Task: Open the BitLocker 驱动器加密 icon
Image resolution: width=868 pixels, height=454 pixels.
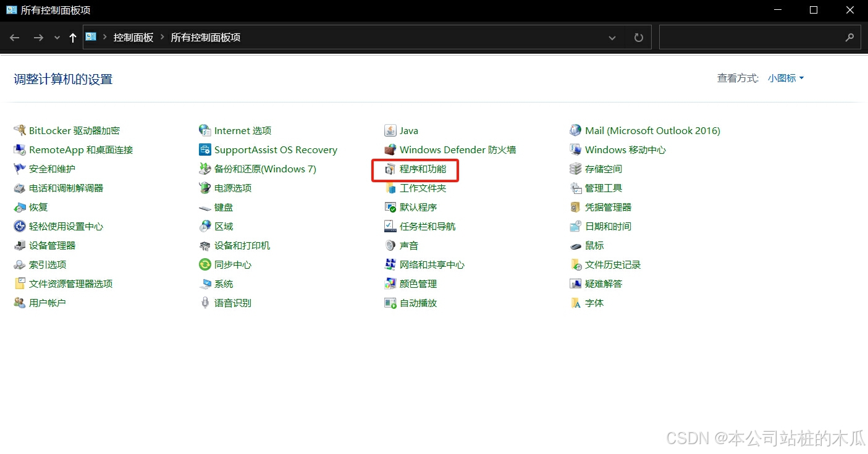Action: 19,130
